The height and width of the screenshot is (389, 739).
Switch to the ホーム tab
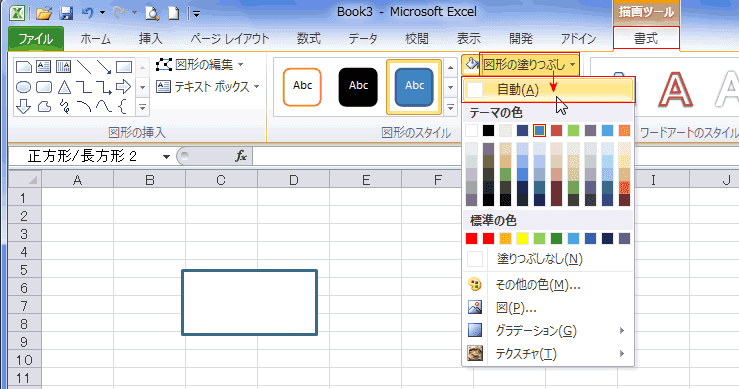coord(95,39)
